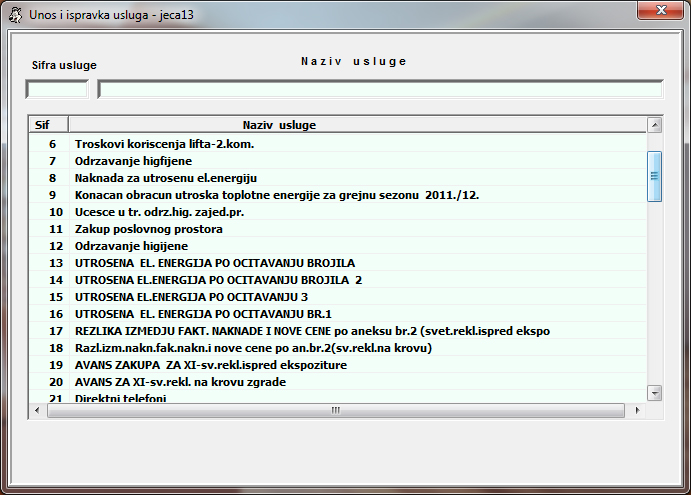Image resolution: width=691 pixels, height=495 pixels.
Task: Select row UTROSENA EL.ENERGIJA PO OCITAVANJU BROJILA 2
Action: click(338, 280)
